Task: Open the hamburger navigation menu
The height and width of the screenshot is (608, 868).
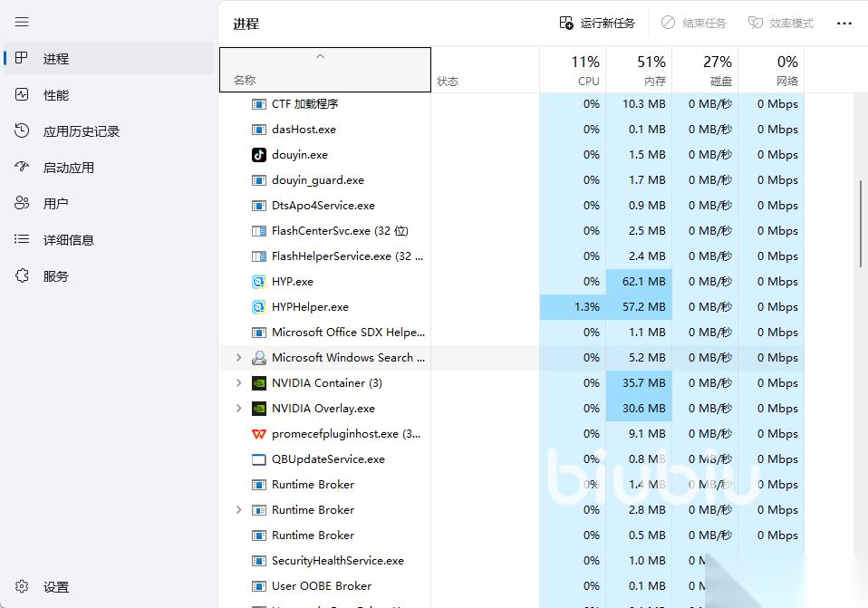Action: [x=22, y=22]
